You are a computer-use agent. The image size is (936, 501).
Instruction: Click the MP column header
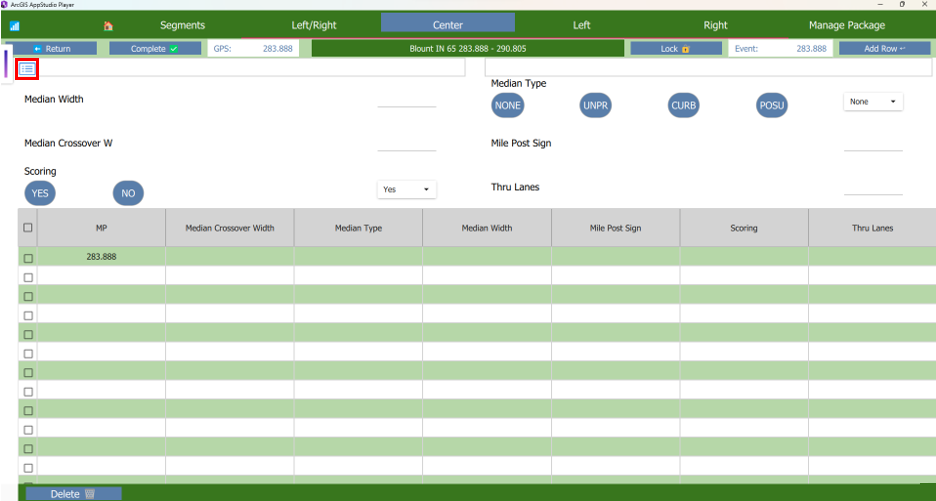(x=101, y=228)
